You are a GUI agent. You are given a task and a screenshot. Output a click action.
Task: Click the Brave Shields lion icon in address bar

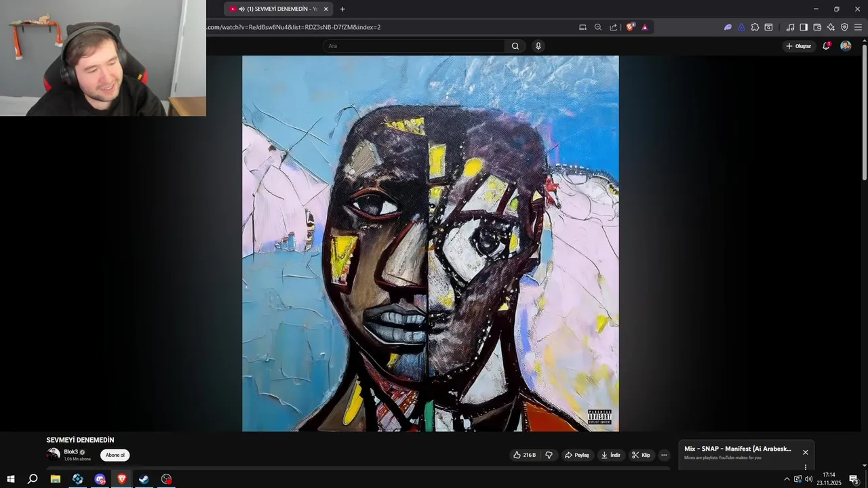[x=631, y=27]
